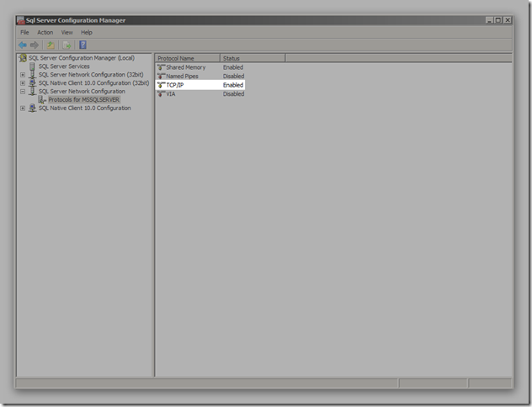
Task: Click the Up one level toolbar icon
Action: pos(51,45)
